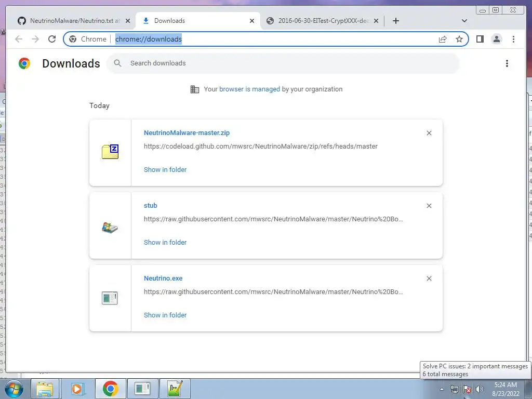Viewport: 532px width, 399px height.
Task: Close the 2016-06-30-EITest-CryptXXX tab
Action: click(x=376, y=21)
